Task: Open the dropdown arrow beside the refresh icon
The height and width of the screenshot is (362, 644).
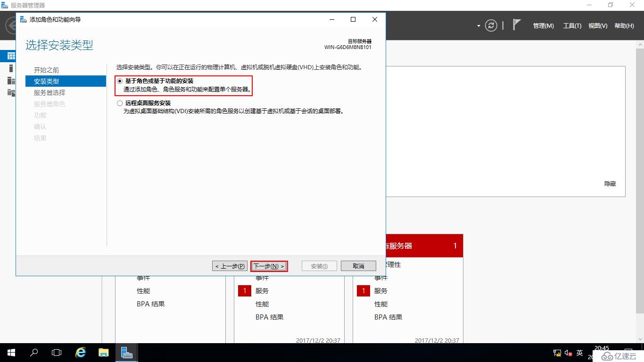Action: 479,26
